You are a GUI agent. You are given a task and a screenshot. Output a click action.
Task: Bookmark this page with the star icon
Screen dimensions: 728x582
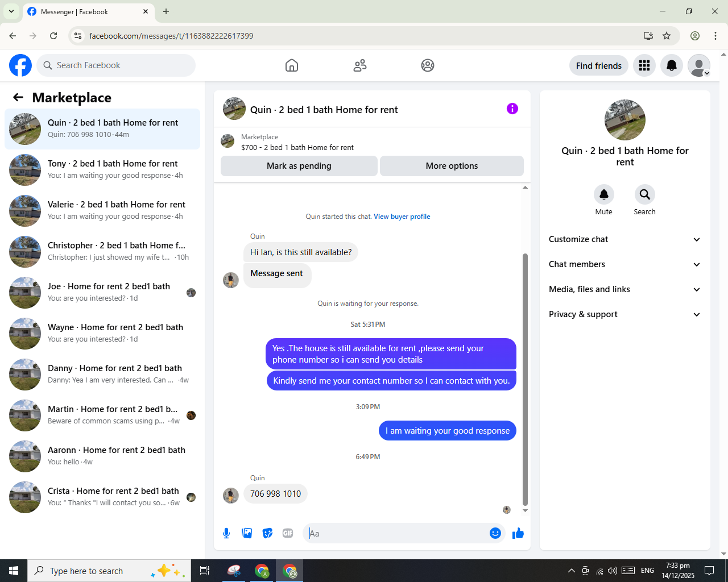[667, 36]
